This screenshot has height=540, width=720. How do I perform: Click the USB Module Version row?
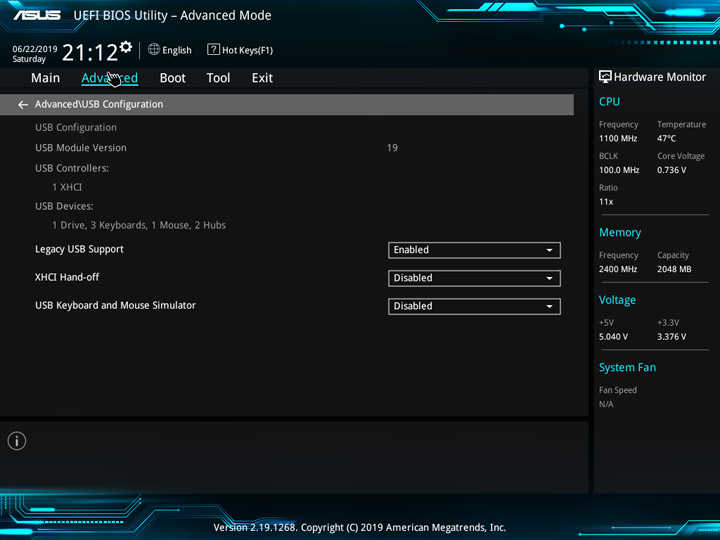point(287,148)
